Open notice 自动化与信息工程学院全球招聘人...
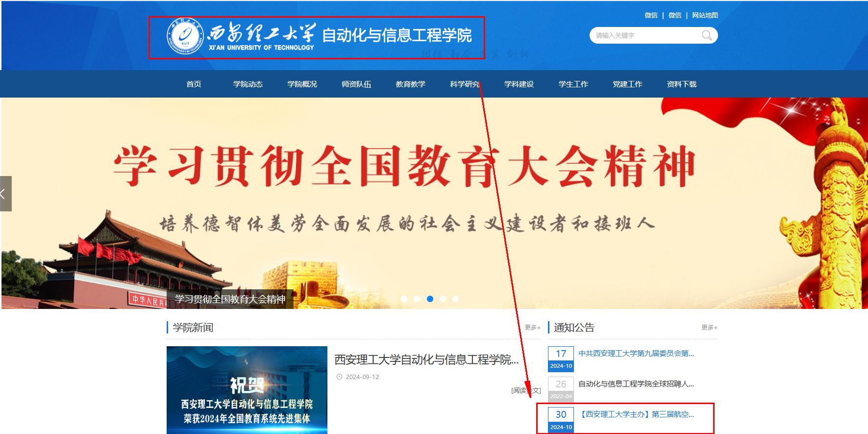The height and width of the screenshot is (434, 868). 636,384
